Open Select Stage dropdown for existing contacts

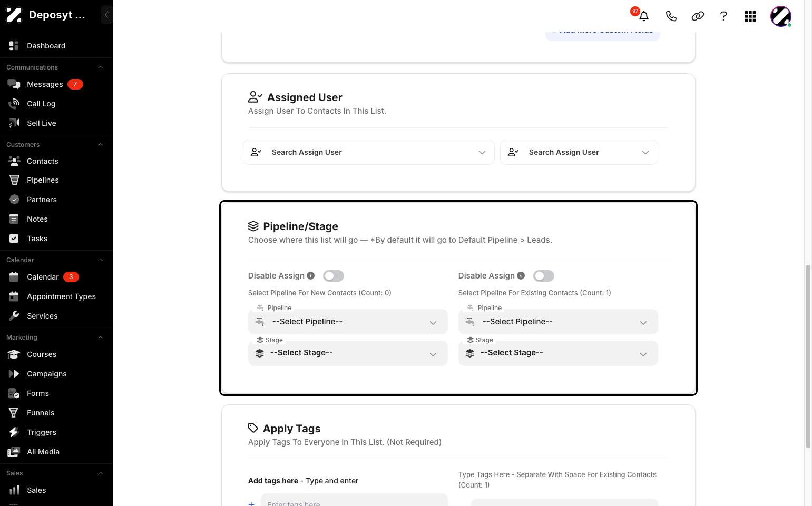click(x=558, y=353)
